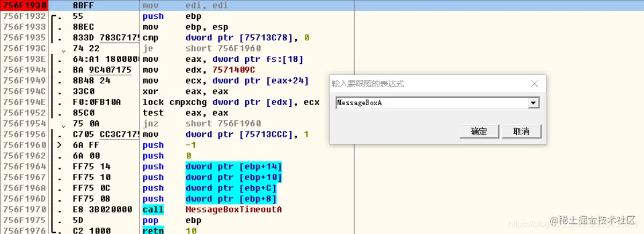Screen dimensions: 644x234
Task: Click operand 'dword ptr [75713C78], 0'
Action: (x=247, y=38)
